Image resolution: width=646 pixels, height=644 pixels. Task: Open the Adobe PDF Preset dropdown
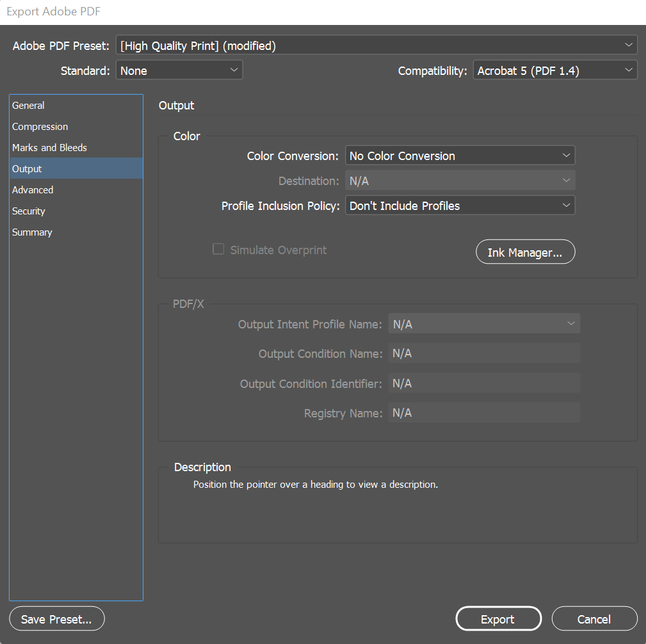tap(376, 45)
